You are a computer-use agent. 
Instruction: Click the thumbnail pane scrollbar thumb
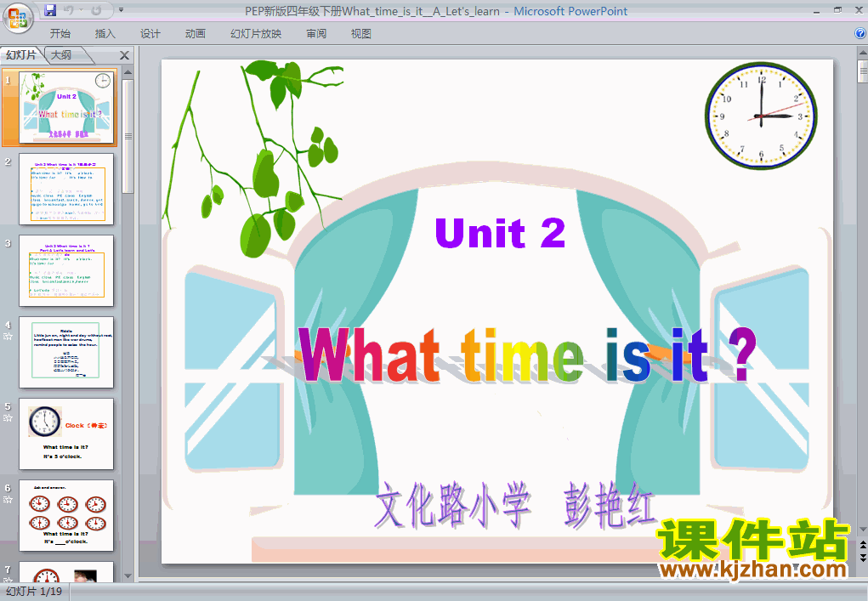pyautogui.click(x=128, y=136)
